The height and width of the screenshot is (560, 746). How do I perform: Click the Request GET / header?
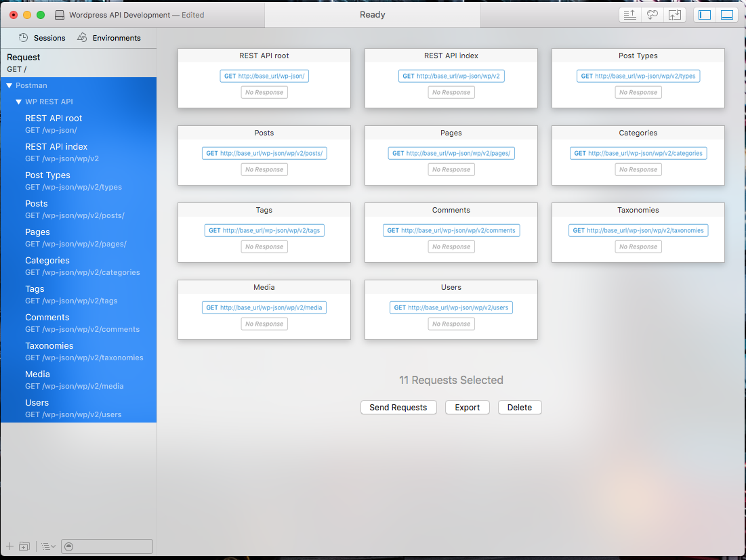coord(79,63)
